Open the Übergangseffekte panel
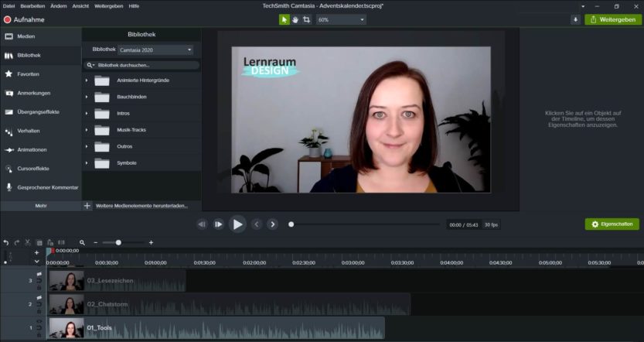Viewport: 644px width, 342px height. pyautogui.click(x=41, y=111)
